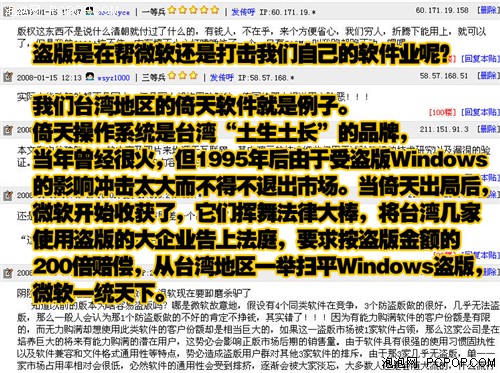The image size is (500, 373).
Task: Click the avatar icon next to wsyz1000
Action: click(x=90, y=76)
